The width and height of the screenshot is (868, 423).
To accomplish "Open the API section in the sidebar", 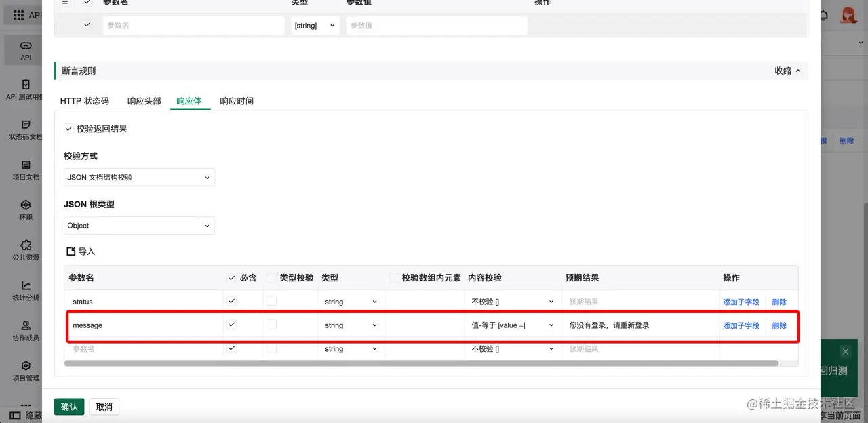I will pos(25,50).
